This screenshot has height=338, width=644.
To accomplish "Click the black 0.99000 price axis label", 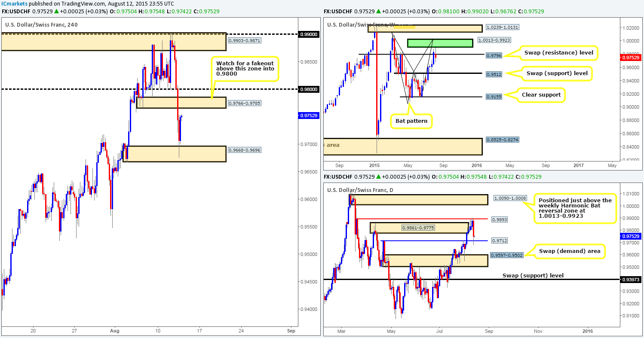I will (309, 34).
